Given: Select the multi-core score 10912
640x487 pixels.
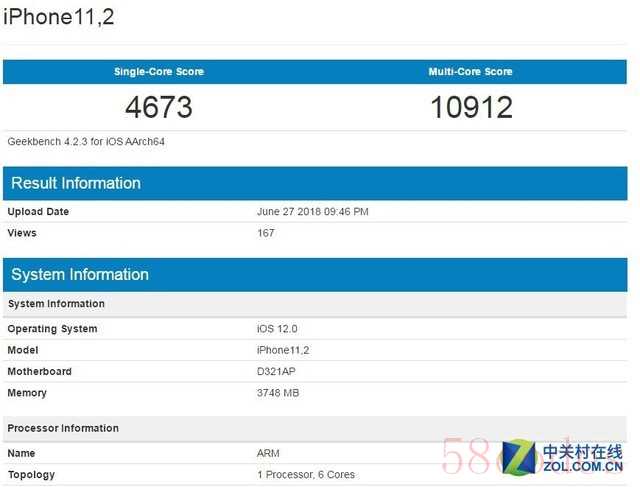Looking at the screenshot, I should click(x=471, y=107).
